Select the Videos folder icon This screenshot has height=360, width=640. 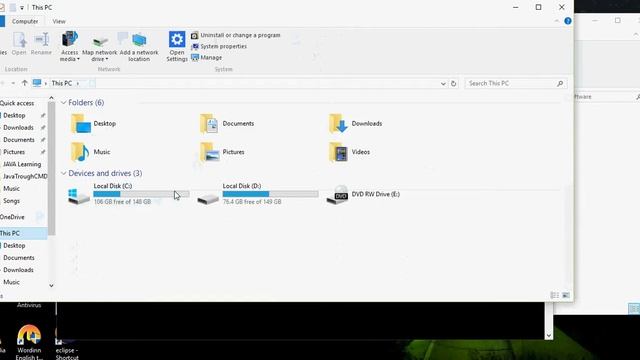[x=338, y=152]
